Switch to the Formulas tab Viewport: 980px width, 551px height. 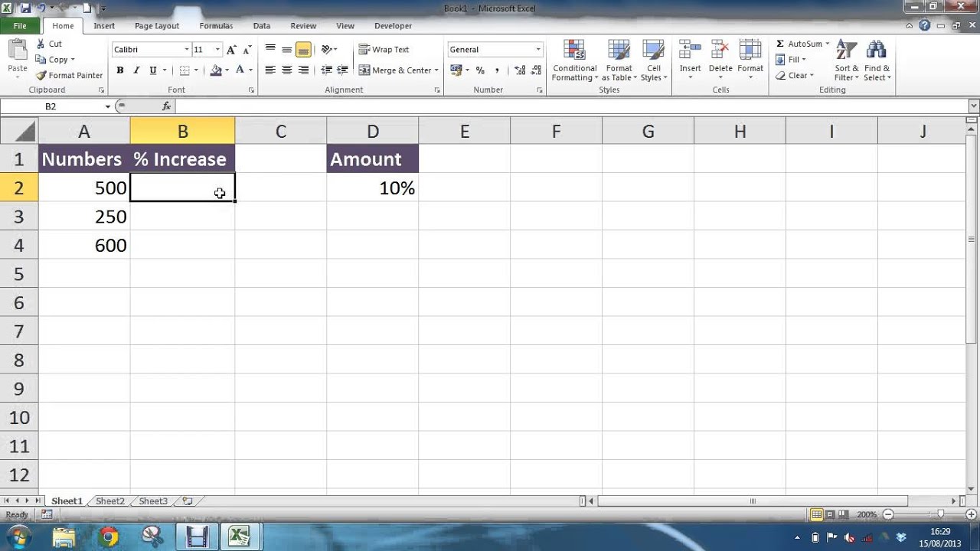tap(216, 25)
